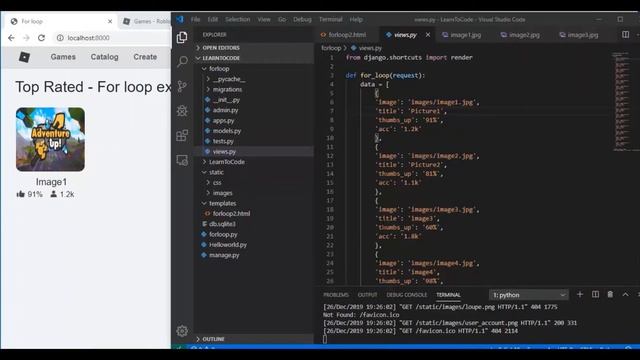Collapse the LEARNTOCODE section

(x=254, y=58)
